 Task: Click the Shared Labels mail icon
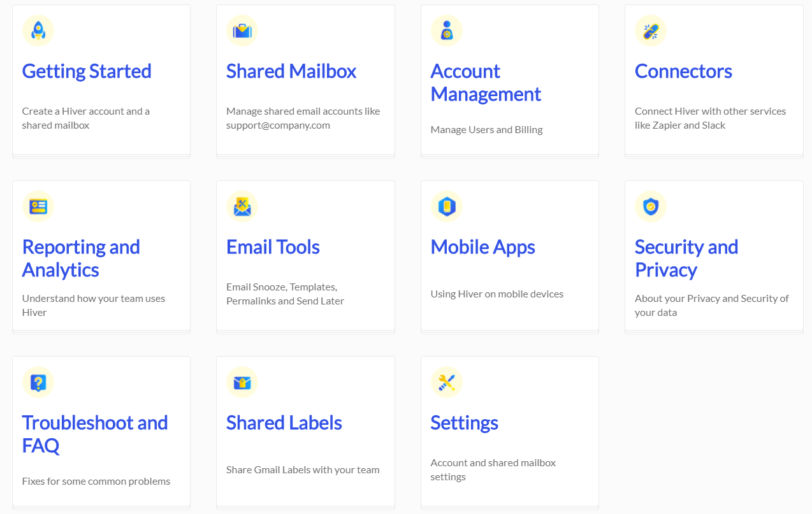(x=242, y=382)
